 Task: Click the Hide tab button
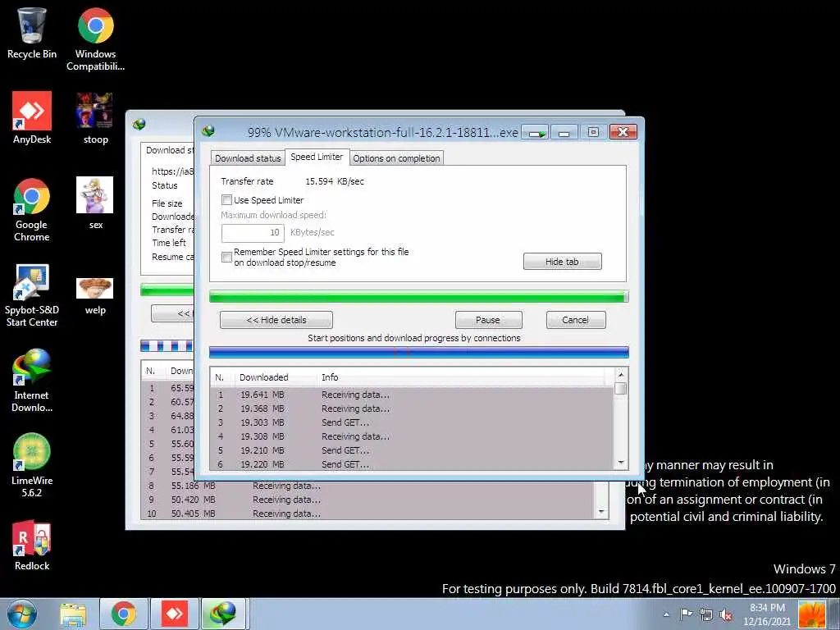(562, 262)
